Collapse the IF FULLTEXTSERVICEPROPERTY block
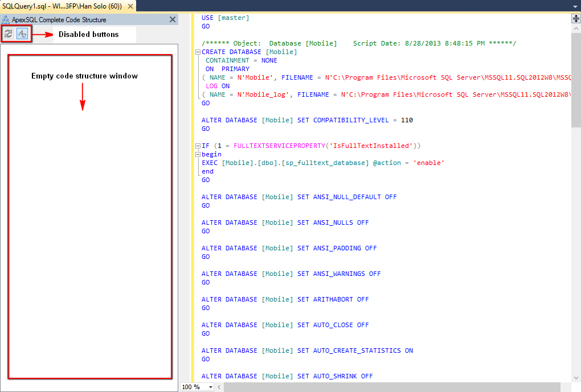Image resolution: width=581 pixels, height=392 pixels. (x=198, y=146)
